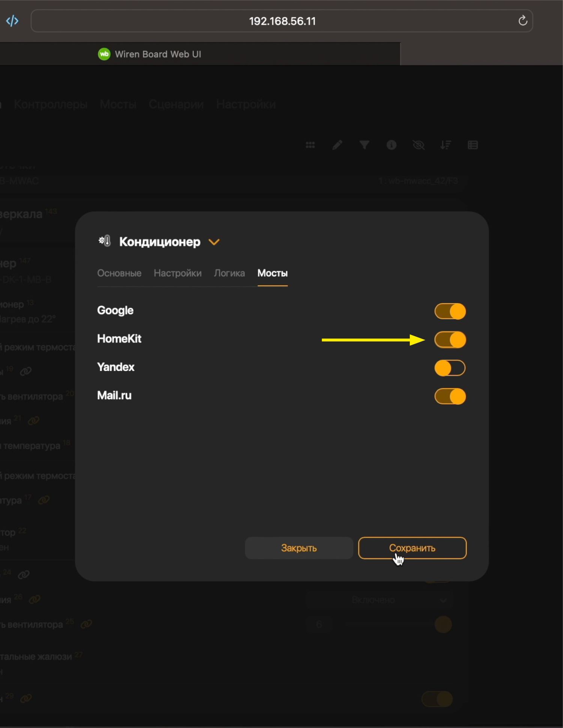Switch to the table list view icon
Image resolution: width=563 pixels, height=728 pixels.
point(473,145)
